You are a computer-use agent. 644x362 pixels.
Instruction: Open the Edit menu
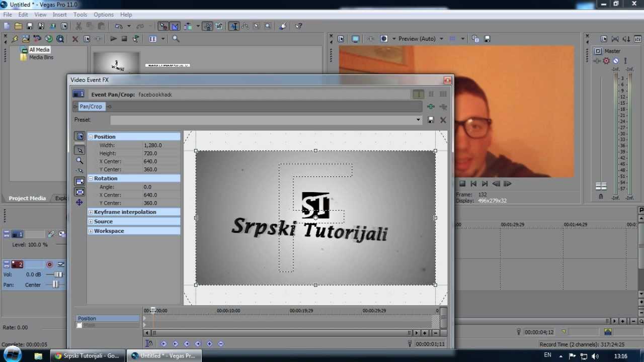click(x=23, y=15)
